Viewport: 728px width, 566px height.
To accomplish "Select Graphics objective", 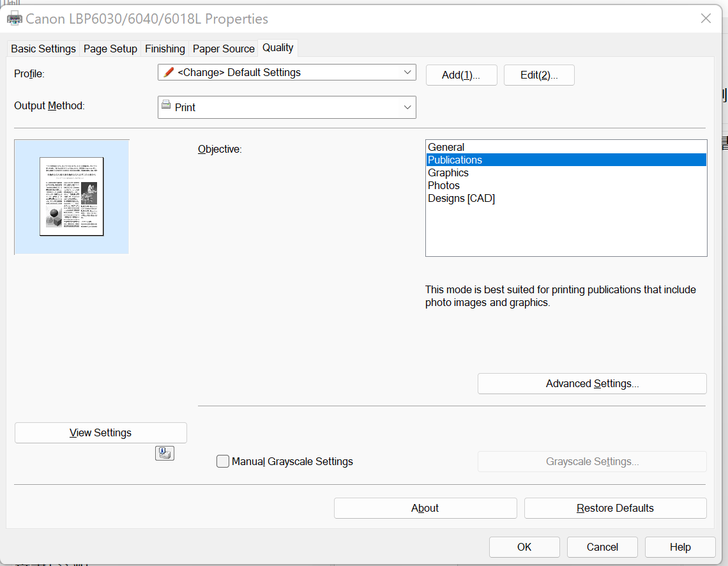I will tap(448, 173).
